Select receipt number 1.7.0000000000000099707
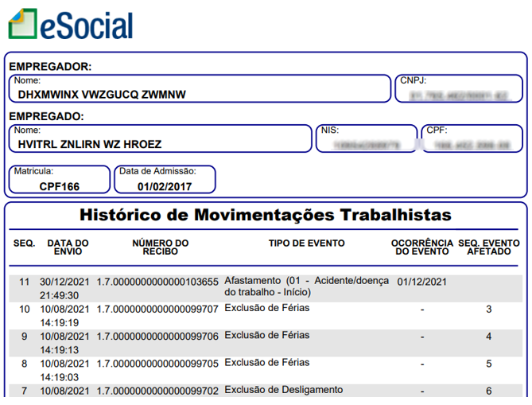532x405 pixels. (x=157, y=310)
